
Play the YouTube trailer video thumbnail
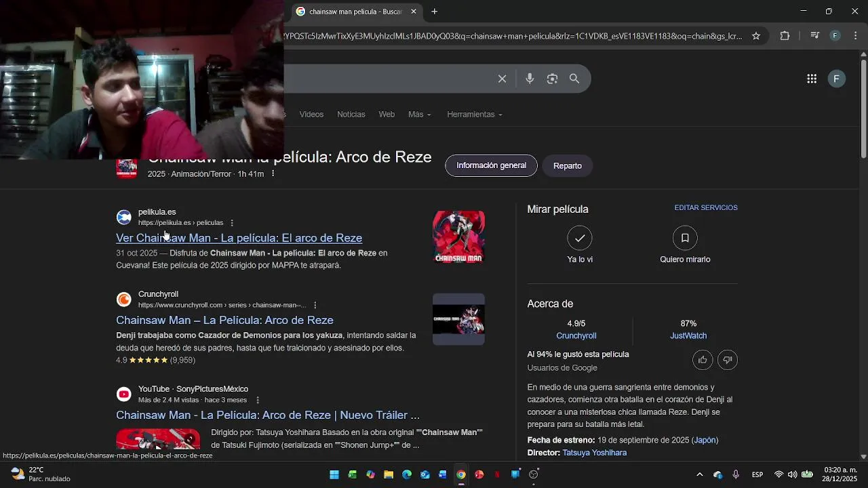click(x=158, y=439)
